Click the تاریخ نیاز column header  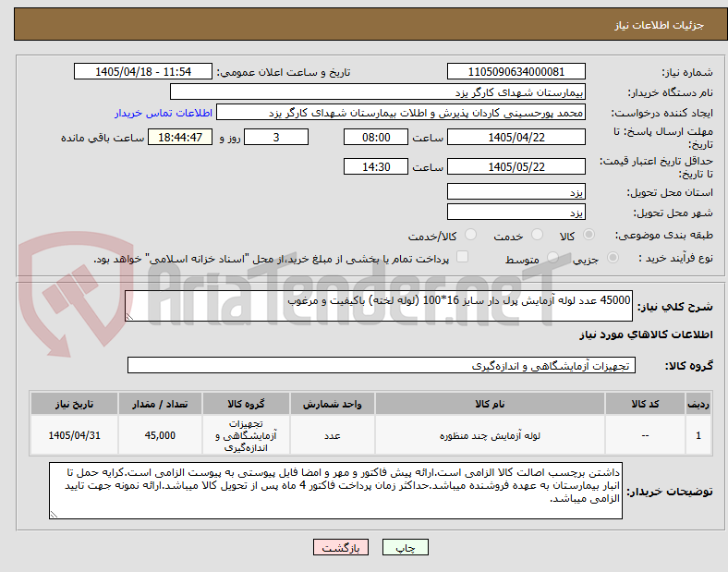[74, 404]
